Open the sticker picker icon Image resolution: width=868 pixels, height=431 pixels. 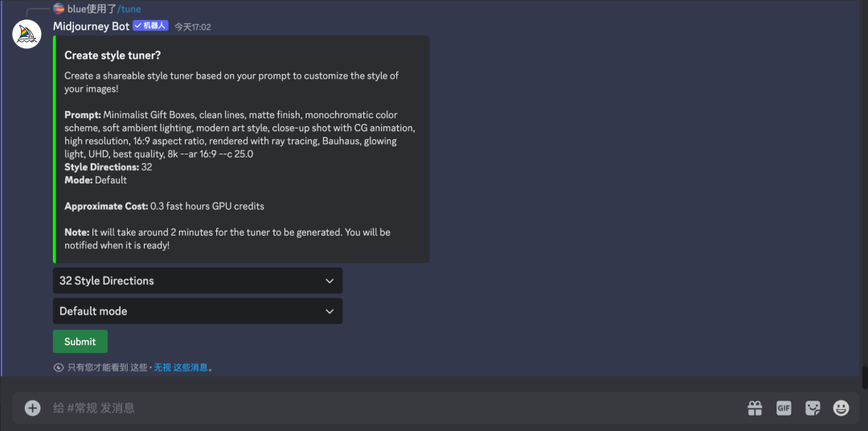tap(813, 408)
